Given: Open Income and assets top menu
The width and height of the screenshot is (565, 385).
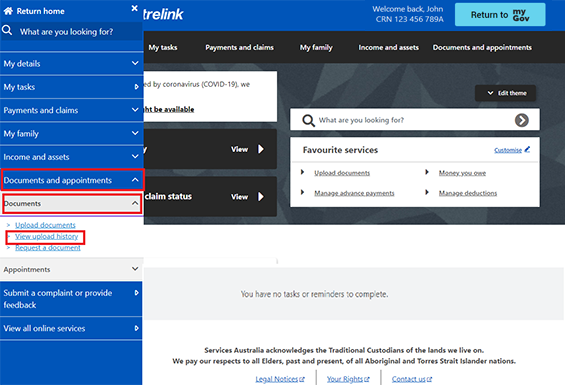Looking at the screenshot, I should coord(388,48).
